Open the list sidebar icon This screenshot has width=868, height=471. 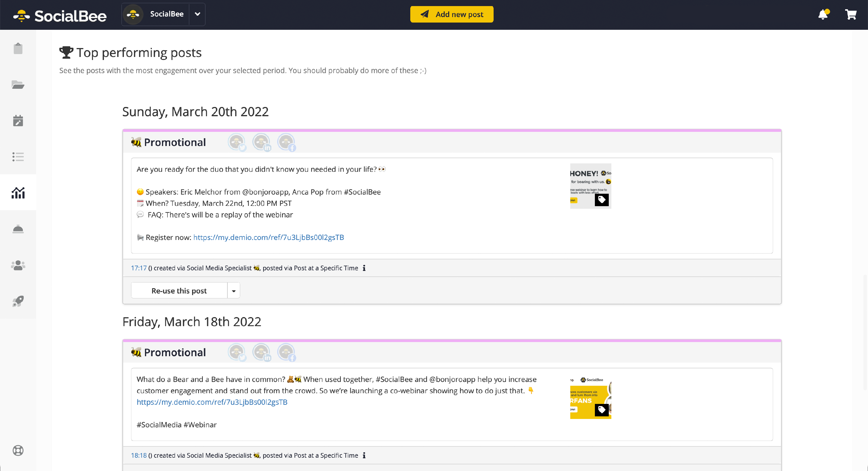(x=18, y=156)
